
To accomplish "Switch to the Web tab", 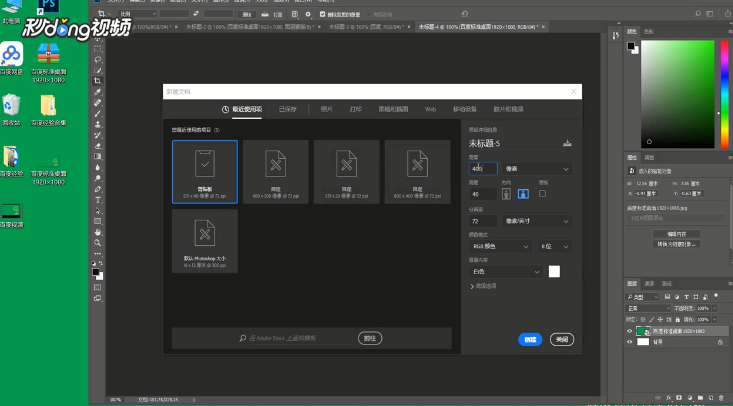I will [x=430, y=109].
